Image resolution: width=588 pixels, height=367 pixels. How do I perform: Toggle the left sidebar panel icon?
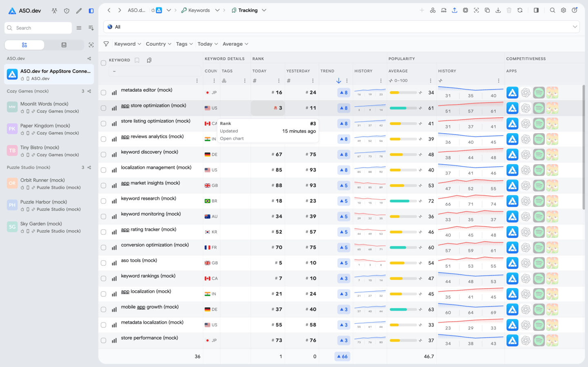[x=91, y=11]
